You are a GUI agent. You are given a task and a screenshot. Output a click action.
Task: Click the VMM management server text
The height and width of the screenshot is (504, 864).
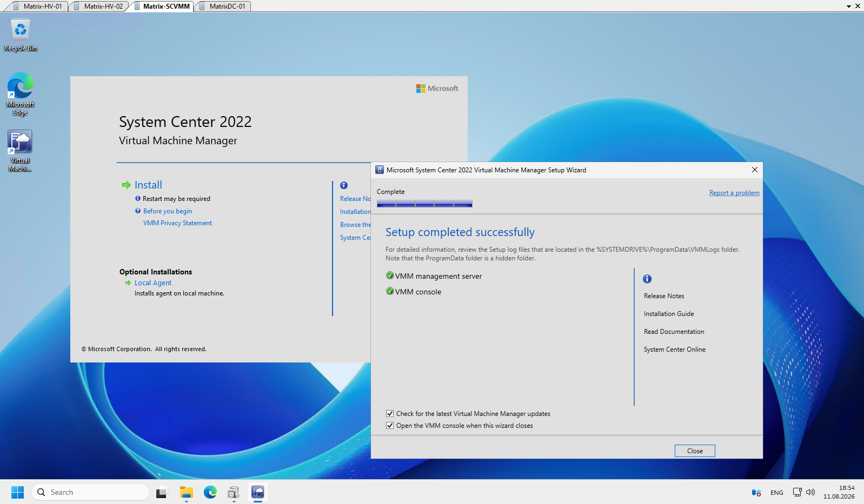click(x=438, y=276)
